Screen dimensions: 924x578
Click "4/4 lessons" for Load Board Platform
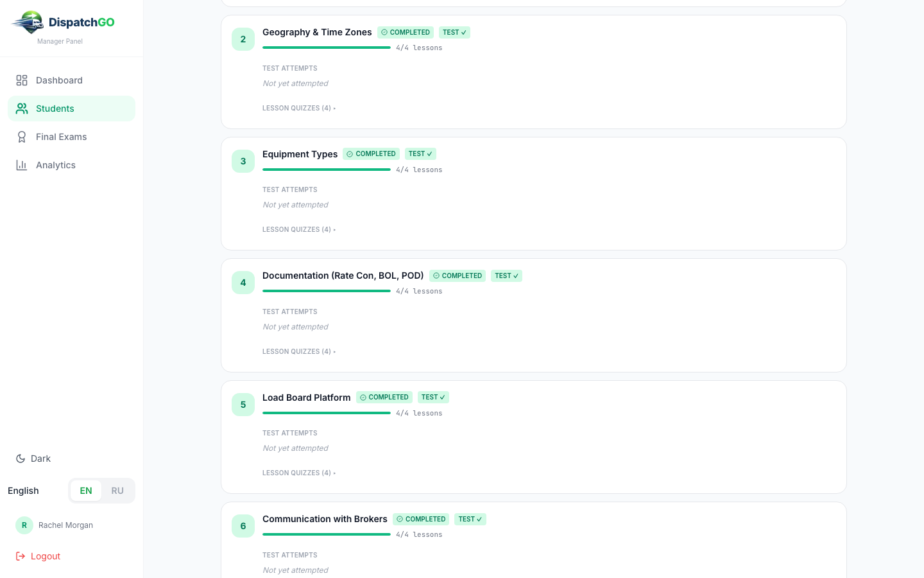(419, 414)
